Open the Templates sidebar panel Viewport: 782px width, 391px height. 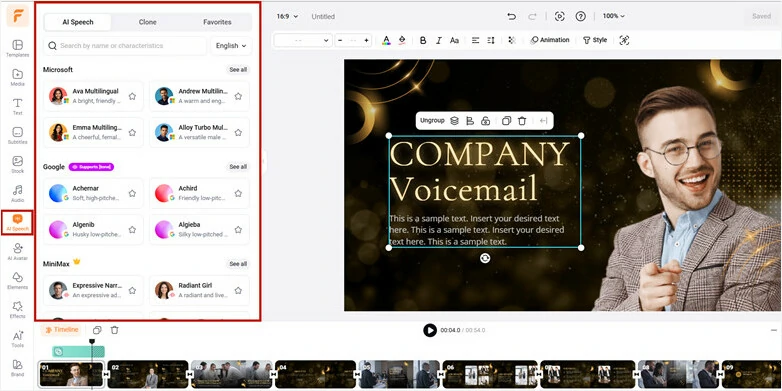point(17,48)
